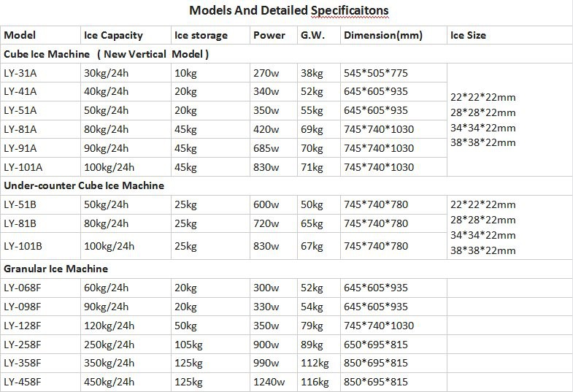The width and height of the screenshot is (573, 392).
Task: Select the 250kg/24h ice capacity cell
Action: 109,345
